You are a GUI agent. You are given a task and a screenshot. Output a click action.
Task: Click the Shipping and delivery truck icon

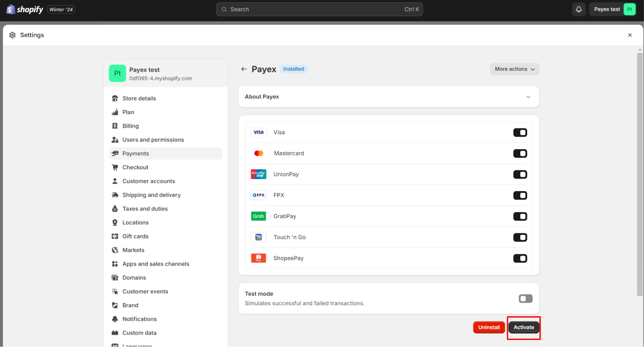tap(115, 195)
